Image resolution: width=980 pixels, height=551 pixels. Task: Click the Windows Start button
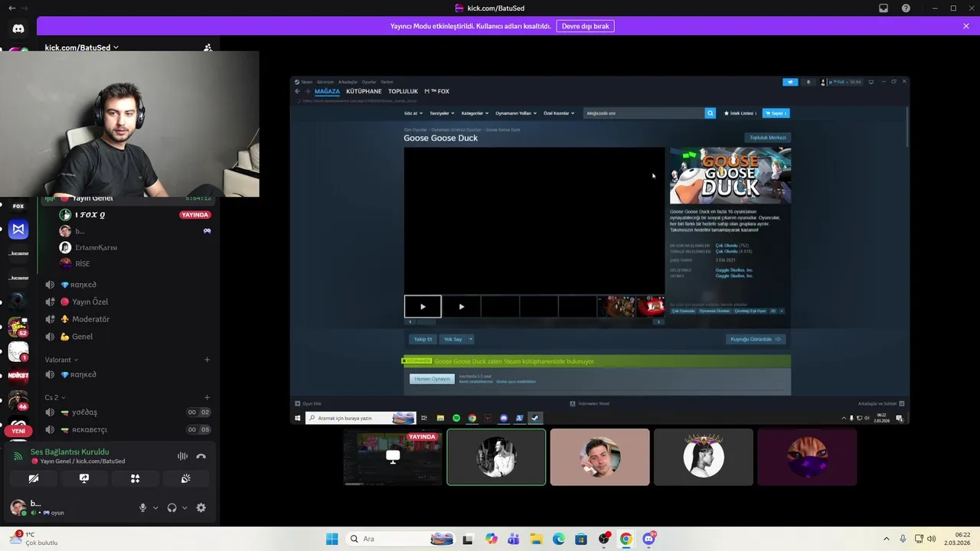[332, 539]
